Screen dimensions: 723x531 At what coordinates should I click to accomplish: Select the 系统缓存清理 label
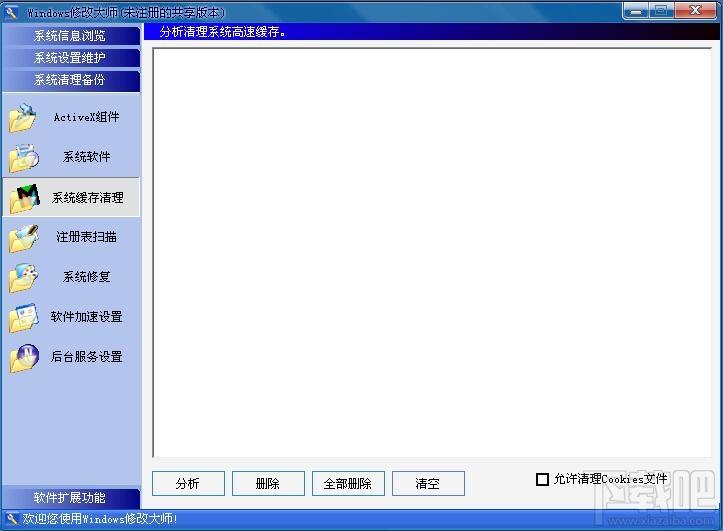pyautogui.click(x=88, y=198)
